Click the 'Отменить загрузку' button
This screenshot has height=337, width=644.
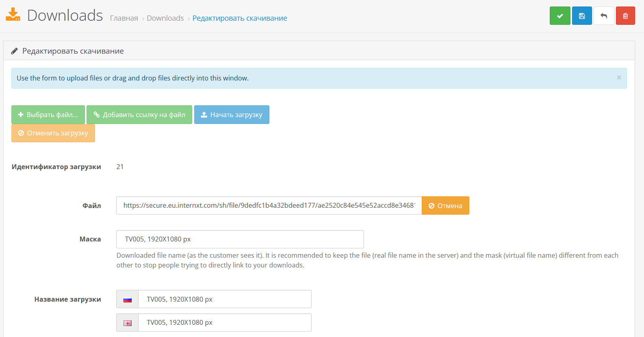click(53, 133)
